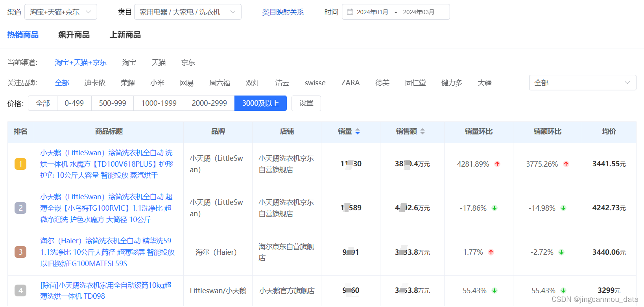Screen dimensions: 644x307
Task: Filter by brand 网易
Action: coord(187,83)
